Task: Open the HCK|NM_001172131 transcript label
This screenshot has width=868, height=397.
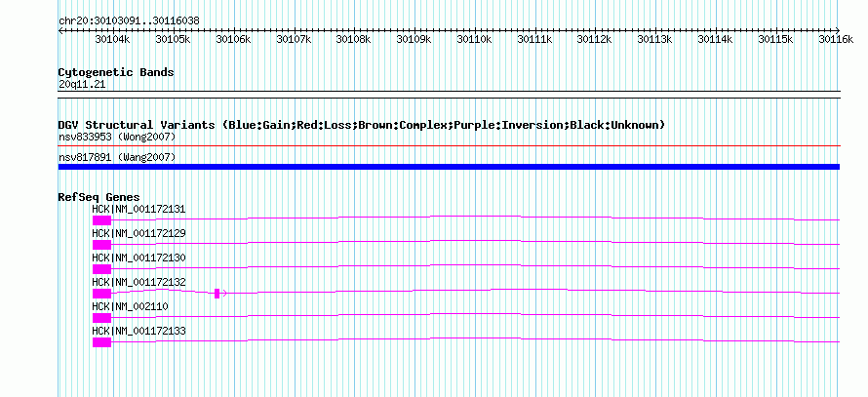Action: pyautogui.click(x=138, y=210)
